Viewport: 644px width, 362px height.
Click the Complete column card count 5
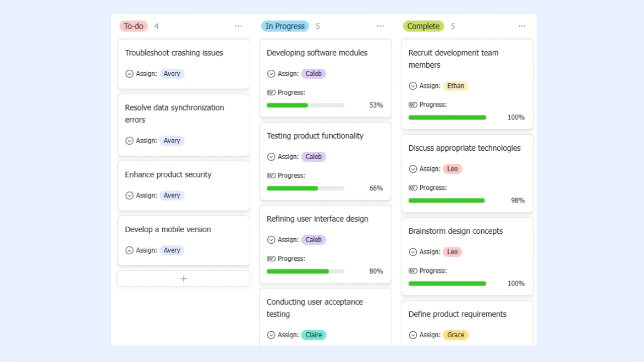coord(453,26)
